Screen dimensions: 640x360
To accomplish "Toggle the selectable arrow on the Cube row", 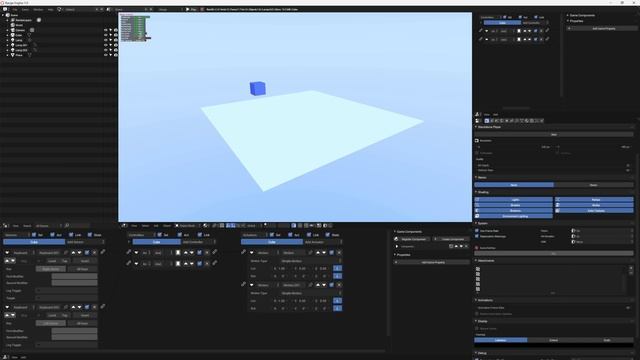I will (111, 35).
